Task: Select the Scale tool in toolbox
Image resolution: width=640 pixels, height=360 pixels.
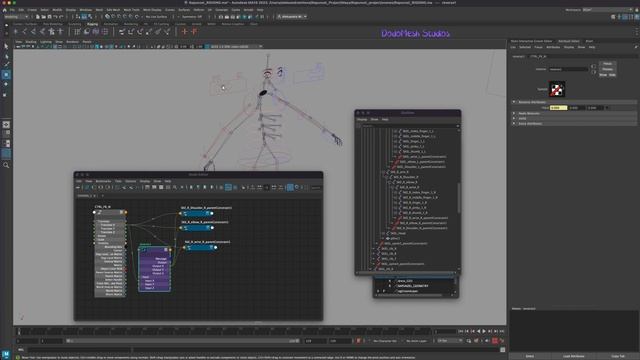Action: pyautogui.click(x=6, y=94)
